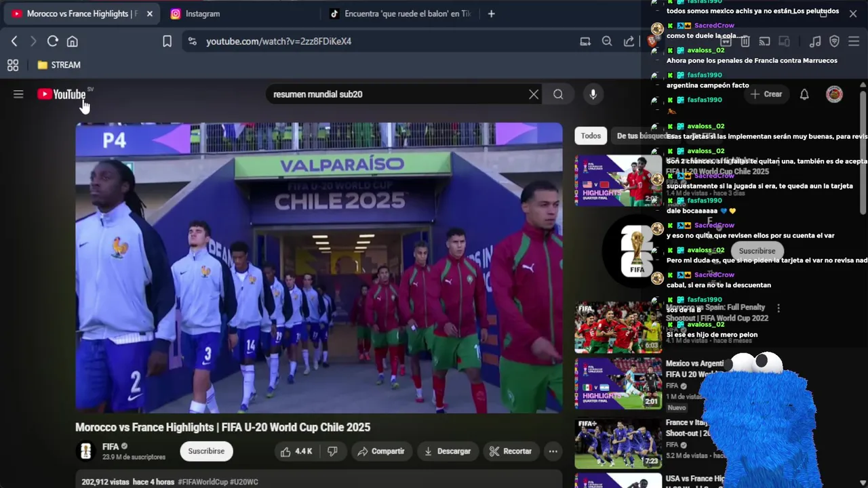
Task: Like the video showing 4.4 K
Action: point(296,451)
